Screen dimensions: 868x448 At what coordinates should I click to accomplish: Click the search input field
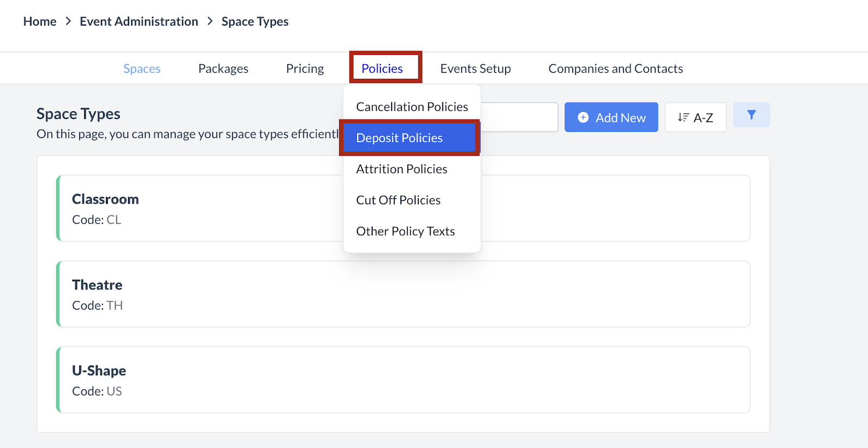[x=519, y=117]
